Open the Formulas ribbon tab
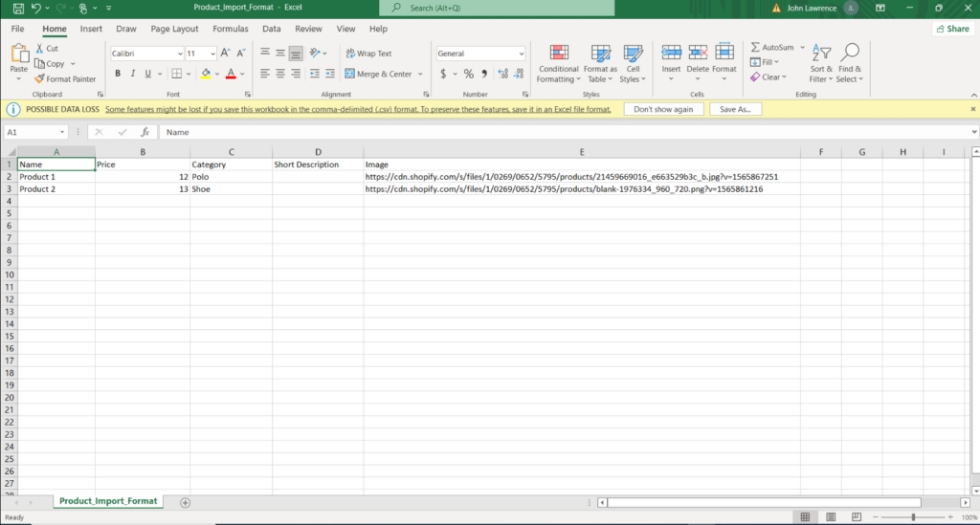This screenshot has height=525, width=980. (x=230, y=29)
